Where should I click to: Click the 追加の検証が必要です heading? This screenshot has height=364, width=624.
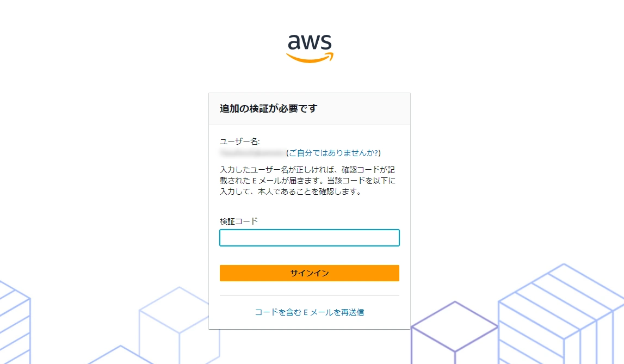coord(269,109)
